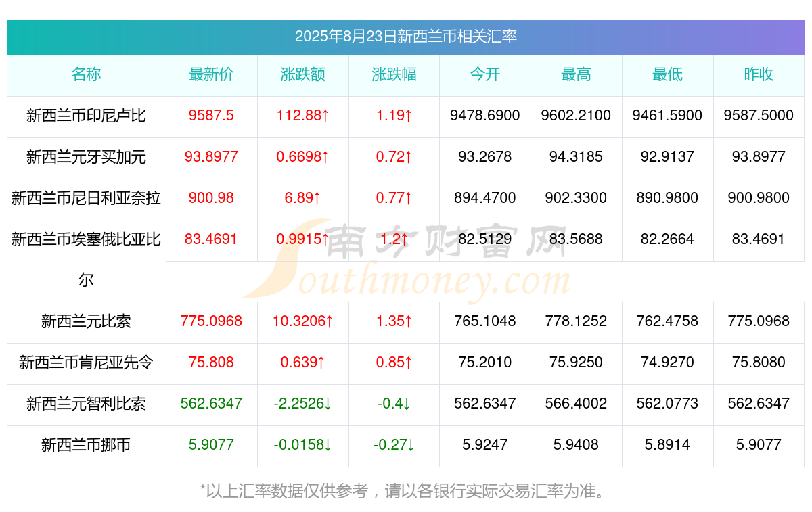Click latest price 900.98
The width and height of the screenshot is (812, 512).
click(x=212, y=198)
